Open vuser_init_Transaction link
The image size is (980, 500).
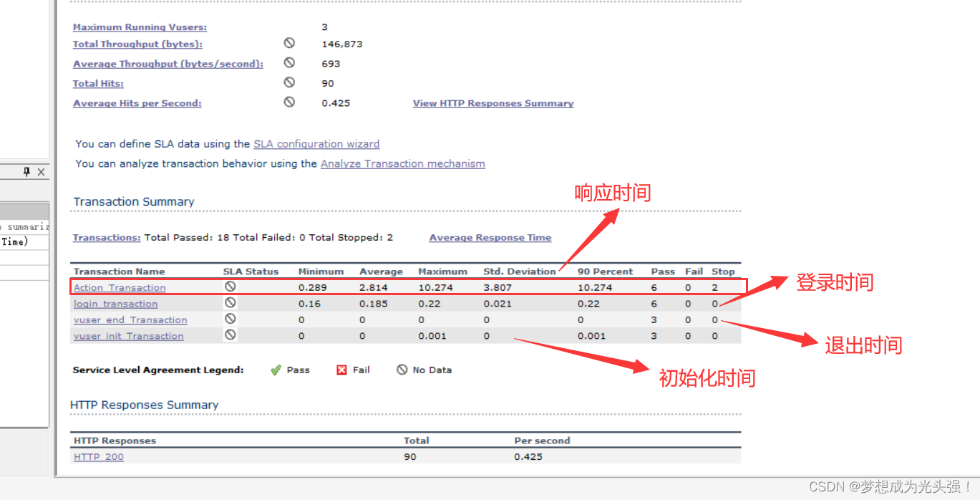click(128, 336)
